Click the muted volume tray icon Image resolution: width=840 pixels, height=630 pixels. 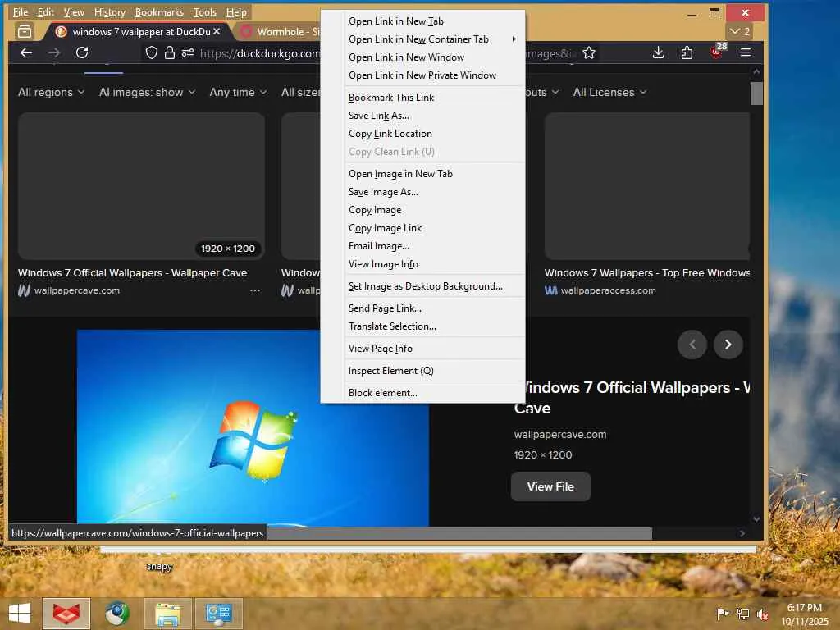[x=763, y=614]
